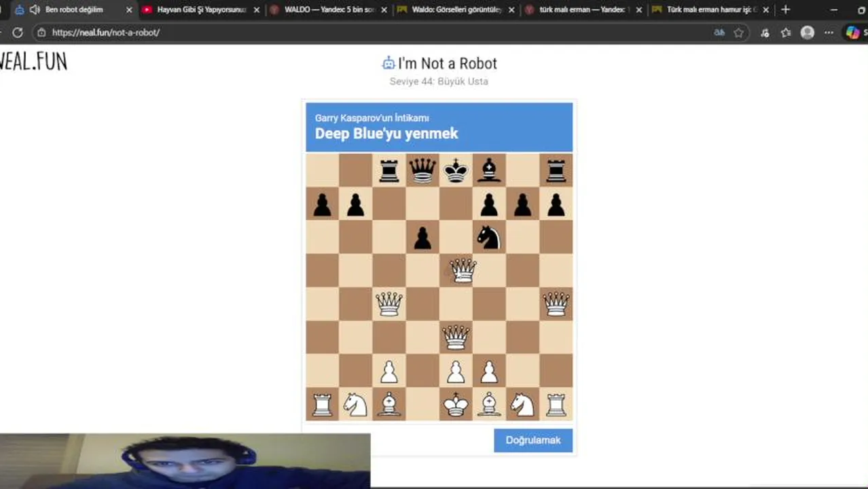Click the white king on e1
Viewport: 868px width, 489px height.
[456, 404]
